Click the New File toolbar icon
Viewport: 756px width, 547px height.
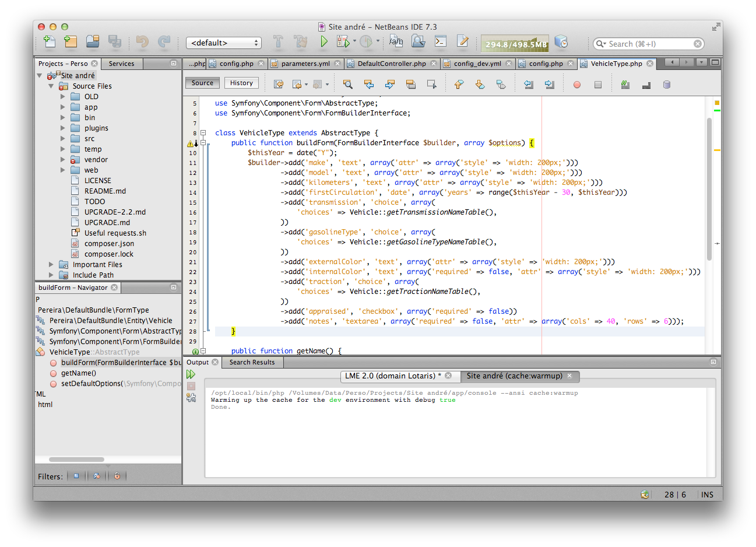pos(50,41)
